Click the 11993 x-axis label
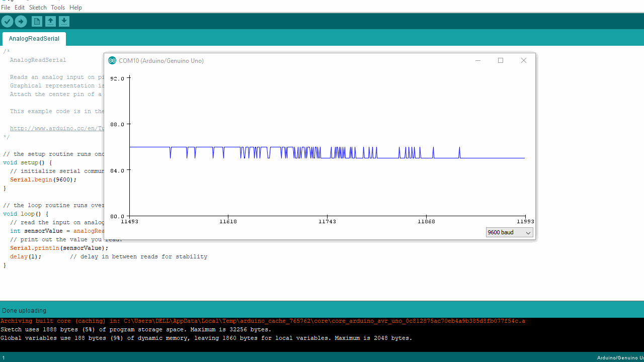The width and height of the screenshot is (644, 362). pyautogui.click(x=525, y=222)
